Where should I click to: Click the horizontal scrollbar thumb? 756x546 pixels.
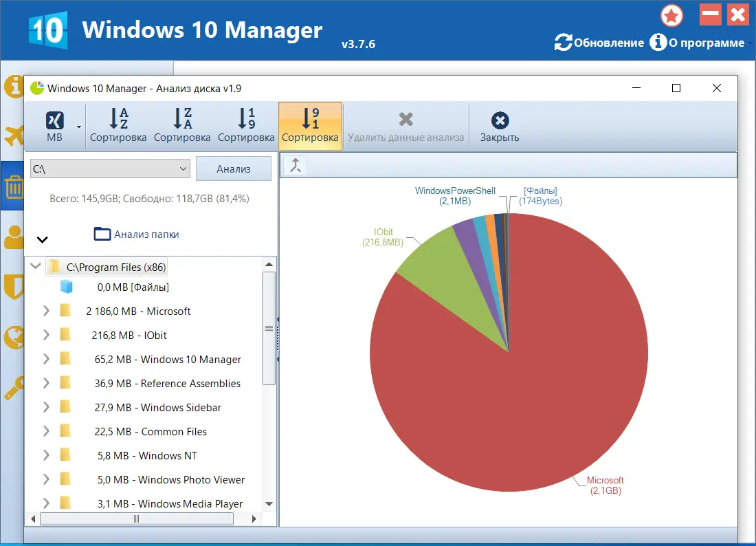point(137,519)
